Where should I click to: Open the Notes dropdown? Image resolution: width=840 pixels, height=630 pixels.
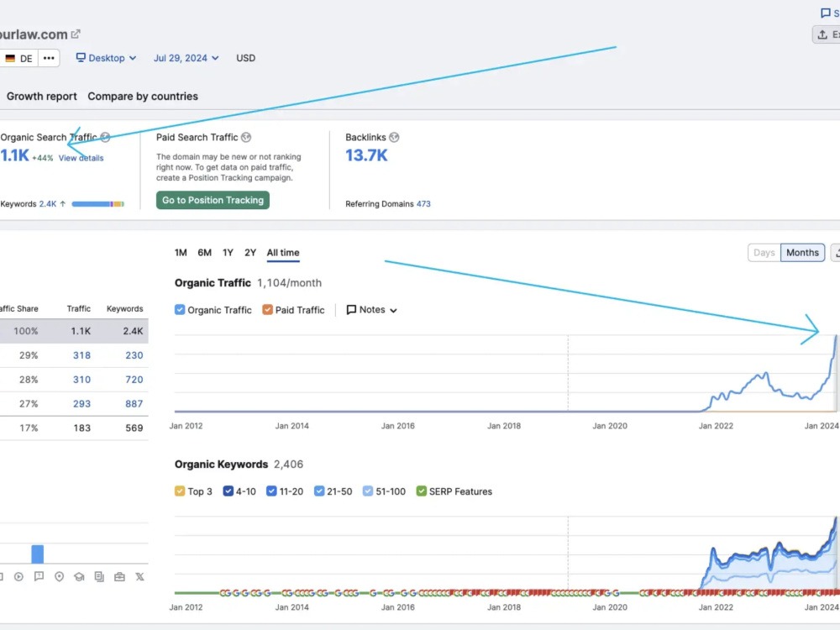coord(372,310)
